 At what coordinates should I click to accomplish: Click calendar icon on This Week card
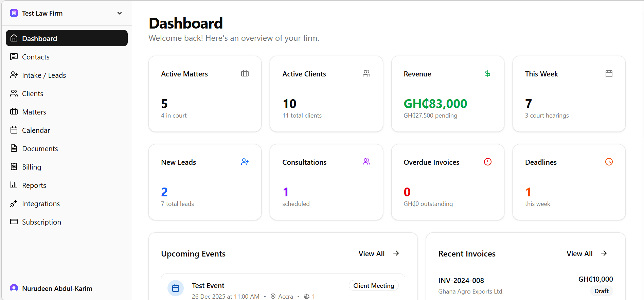609,73
